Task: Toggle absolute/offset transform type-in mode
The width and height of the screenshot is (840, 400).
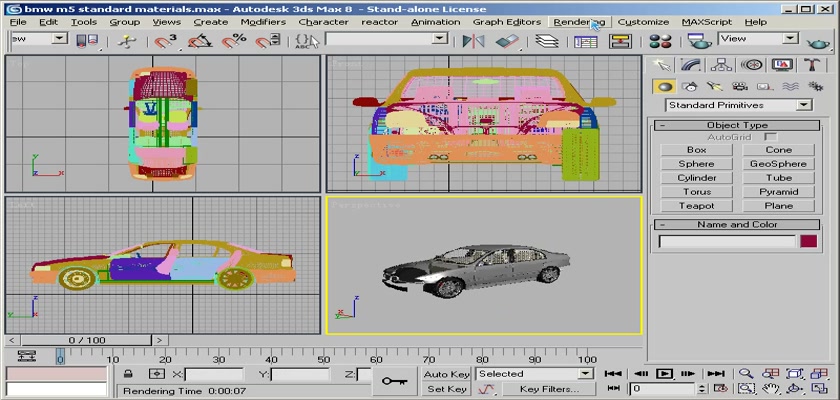Action: tap(156, 374)
